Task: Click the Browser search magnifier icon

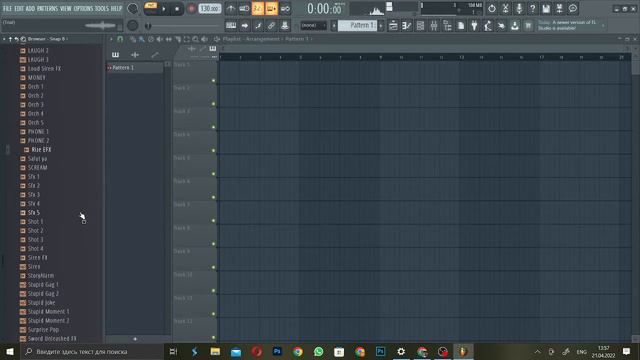Action: [23, 39]
